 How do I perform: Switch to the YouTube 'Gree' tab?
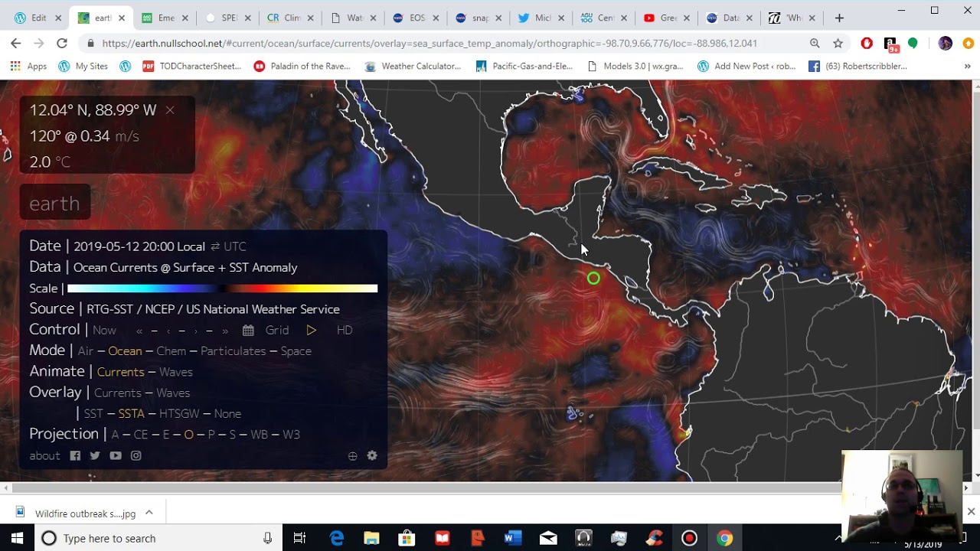point(667,18)
